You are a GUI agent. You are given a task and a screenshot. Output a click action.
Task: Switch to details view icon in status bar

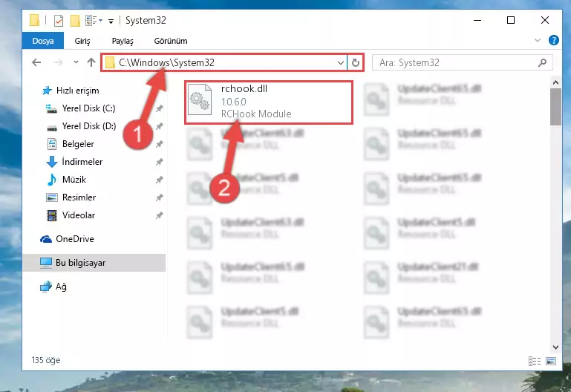pos(534,361)
